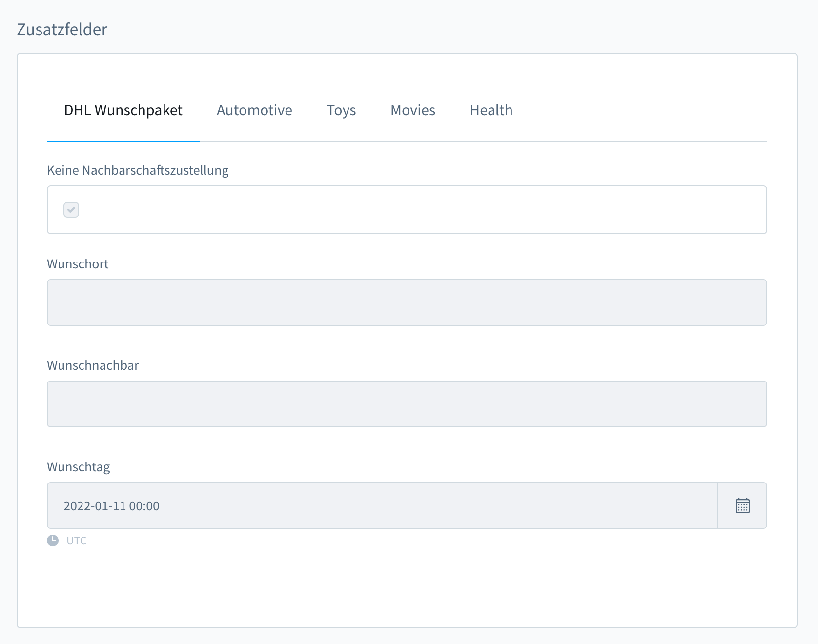Click the Keine Nachbarschaftszustellung field label
This screenshot has width=818, height=644.
click(138, 170)
